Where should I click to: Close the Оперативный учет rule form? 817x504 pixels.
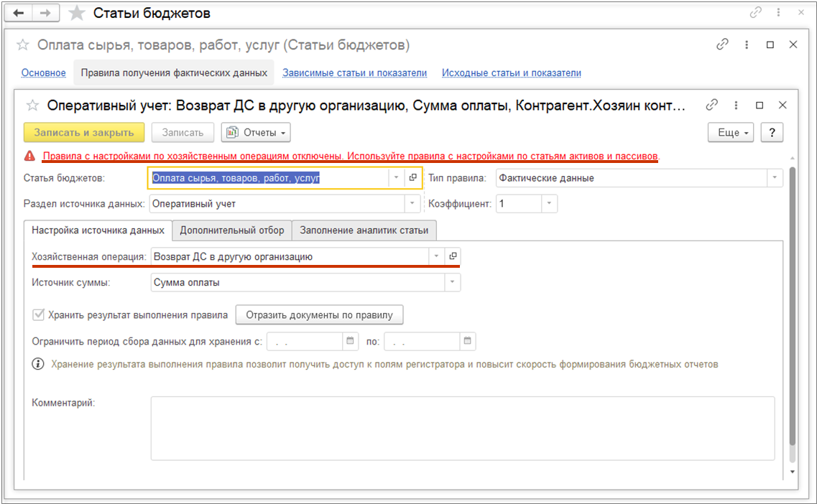[x=783, y=105]
